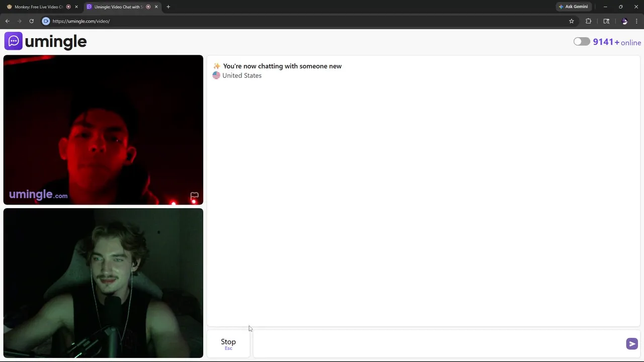Viewport: 644px width, 362px height.
Task: Open browser extensions puzzle icon
Action: [x=588, y=21]
